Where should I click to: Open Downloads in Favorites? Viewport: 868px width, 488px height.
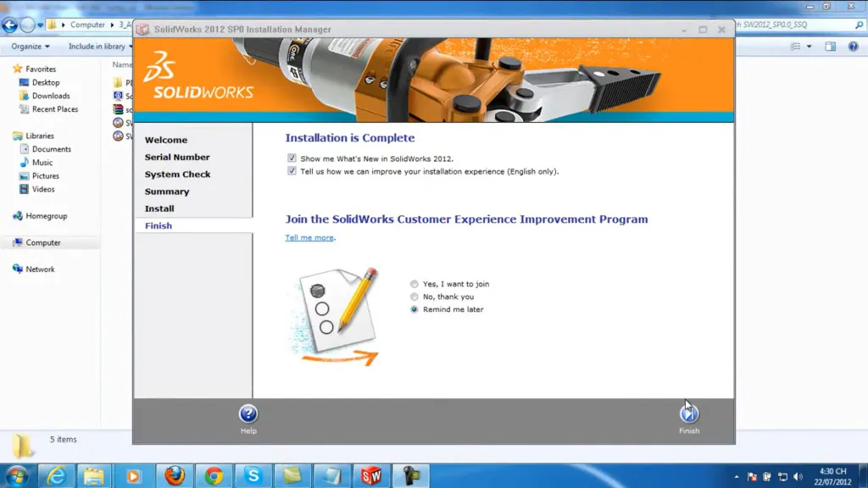click(x=50, y=96)
